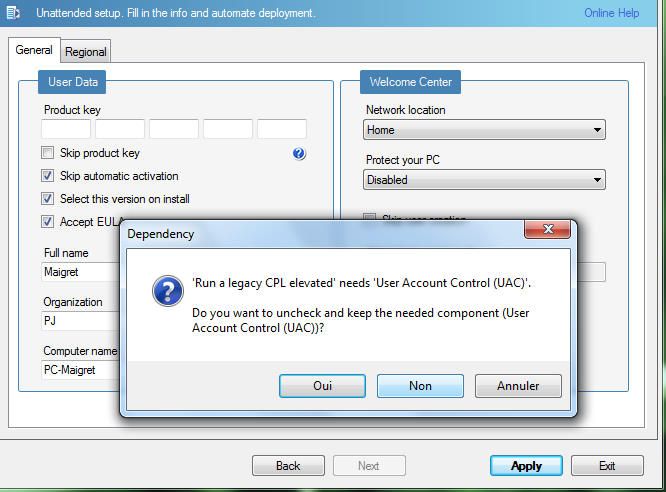This screenshot has width=666, height=492.
Task: Click the Exit button
Action: click(x=607, y=466)
